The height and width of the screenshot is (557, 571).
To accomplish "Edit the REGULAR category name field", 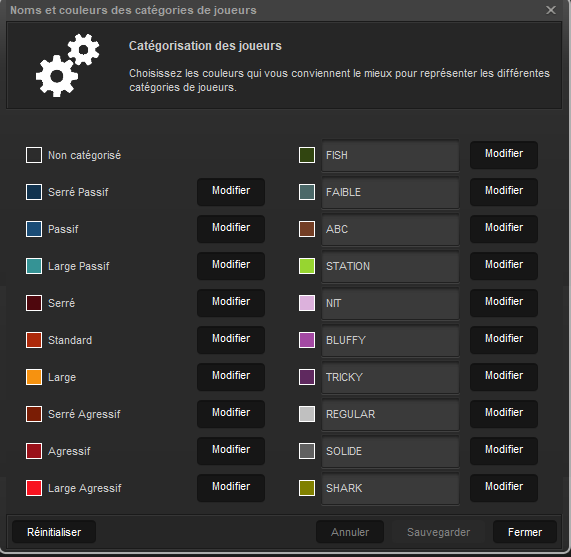I will [390, 414].
